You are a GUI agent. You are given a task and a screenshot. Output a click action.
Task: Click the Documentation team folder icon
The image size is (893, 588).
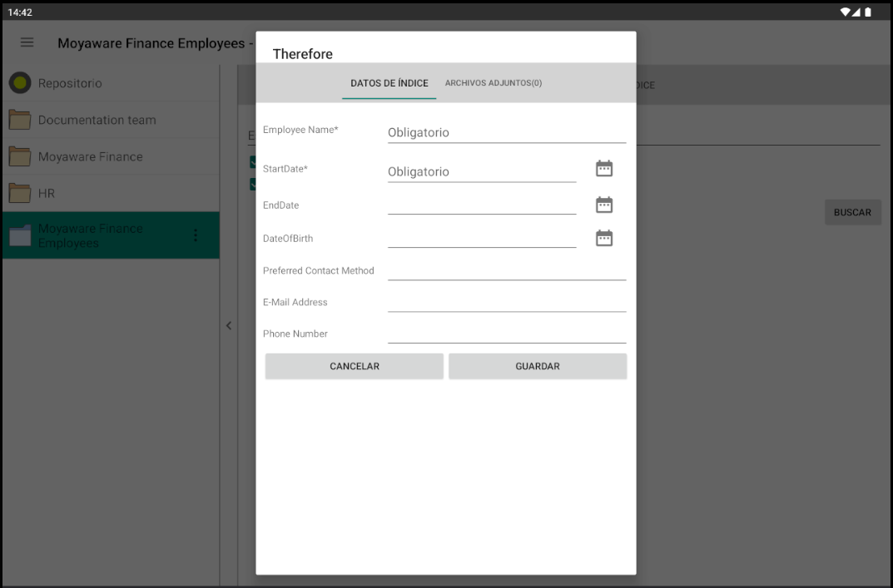click(20, 120)
